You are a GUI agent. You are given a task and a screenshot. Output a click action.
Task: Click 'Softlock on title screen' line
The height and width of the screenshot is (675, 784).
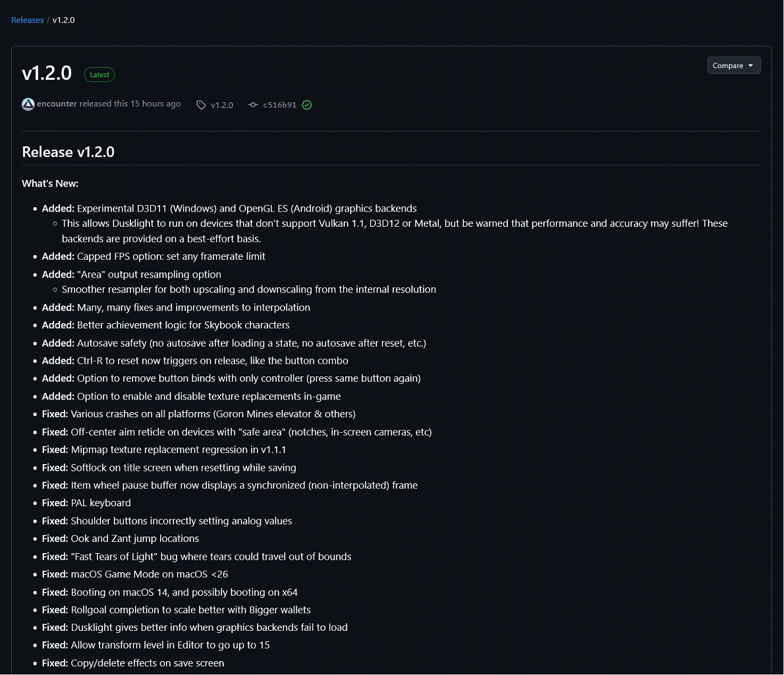(169, 467)
